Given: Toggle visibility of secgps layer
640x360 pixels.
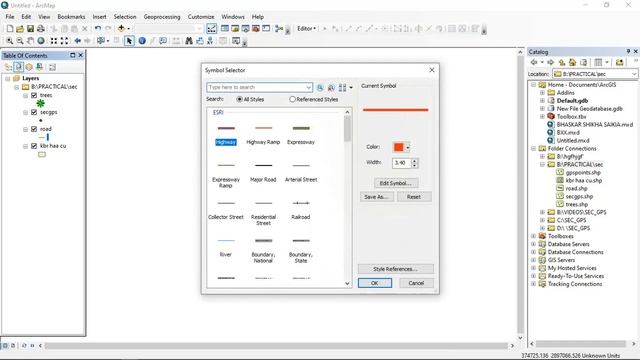Looking at the screenshot, I should tap(34, 112).
